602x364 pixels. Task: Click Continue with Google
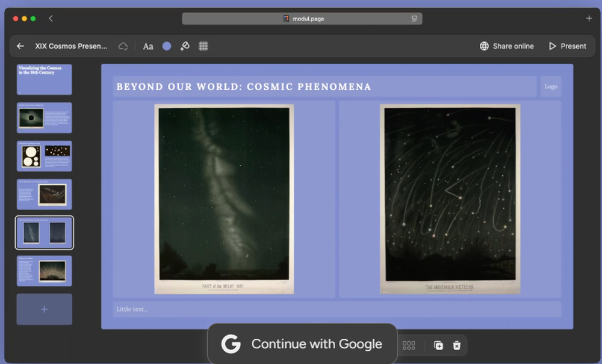tap(302, 344)
